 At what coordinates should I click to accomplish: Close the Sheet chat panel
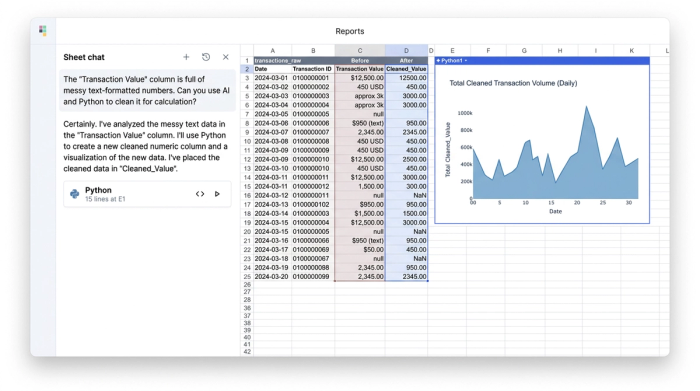pyautogui.click(x=225, y=57)
